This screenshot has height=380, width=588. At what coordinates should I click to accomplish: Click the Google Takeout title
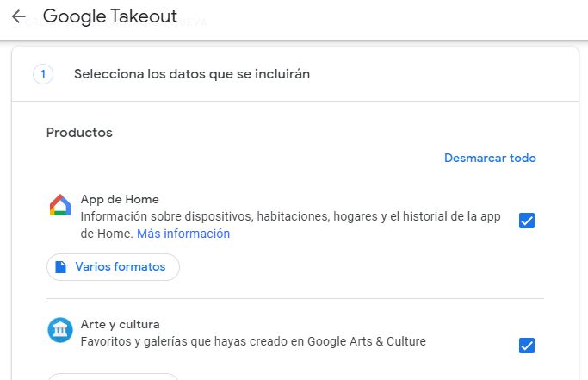pyautogui.click(x=110, y=16)
